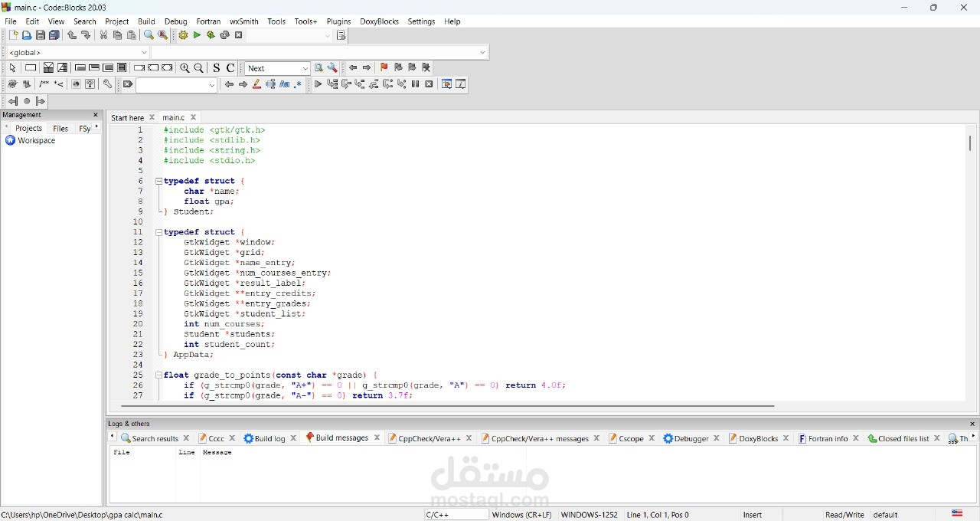Open the DoxyBlocks menu

point(379,21)
